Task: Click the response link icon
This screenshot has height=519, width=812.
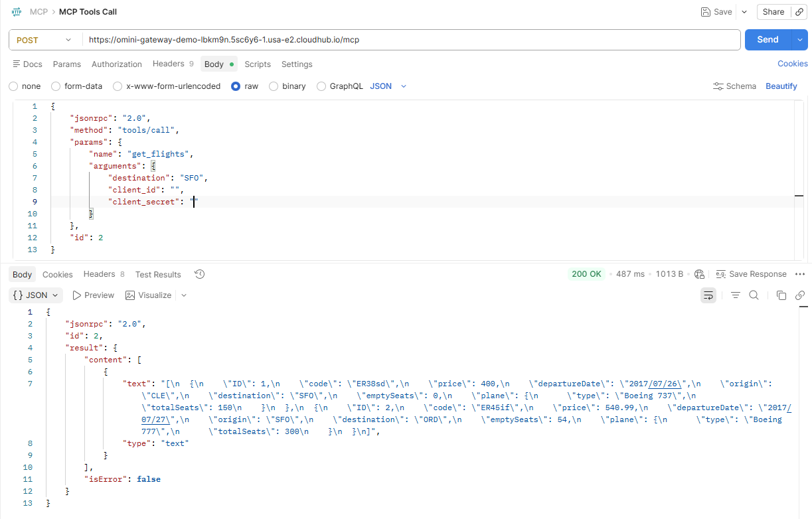Action: click(x=800, y=295)
